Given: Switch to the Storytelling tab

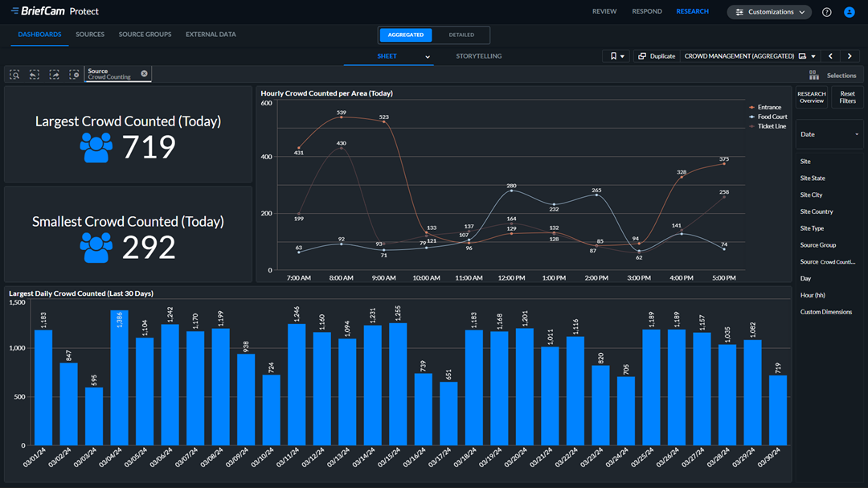Looking at the screenshot, I should coord(478,56).
